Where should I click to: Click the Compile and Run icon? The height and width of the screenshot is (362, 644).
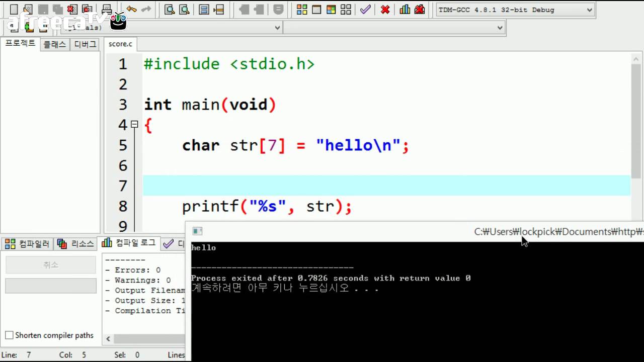click(x=331, y=9)
